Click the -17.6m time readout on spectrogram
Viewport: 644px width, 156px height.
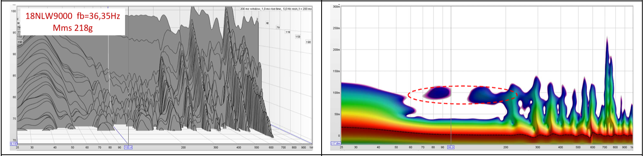click(x=335, y=143)
